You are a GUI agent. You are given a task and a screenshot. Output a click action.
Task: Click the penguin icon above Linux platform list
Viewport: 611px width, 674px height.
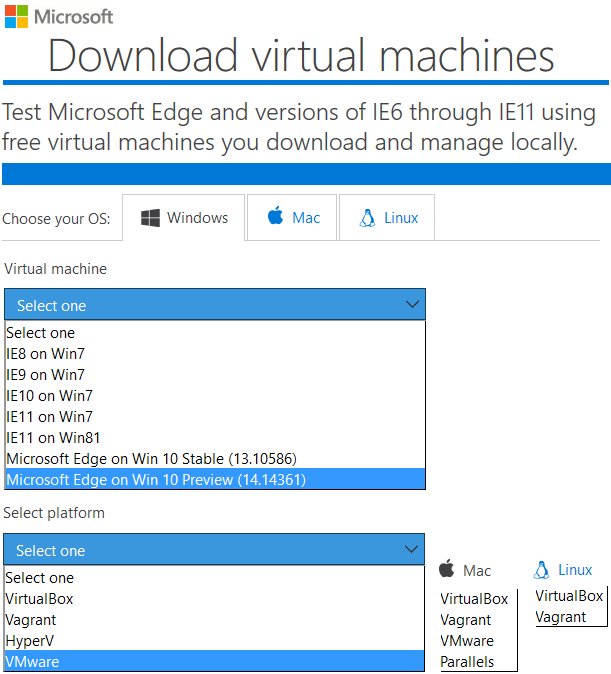(x=541, y=570)
